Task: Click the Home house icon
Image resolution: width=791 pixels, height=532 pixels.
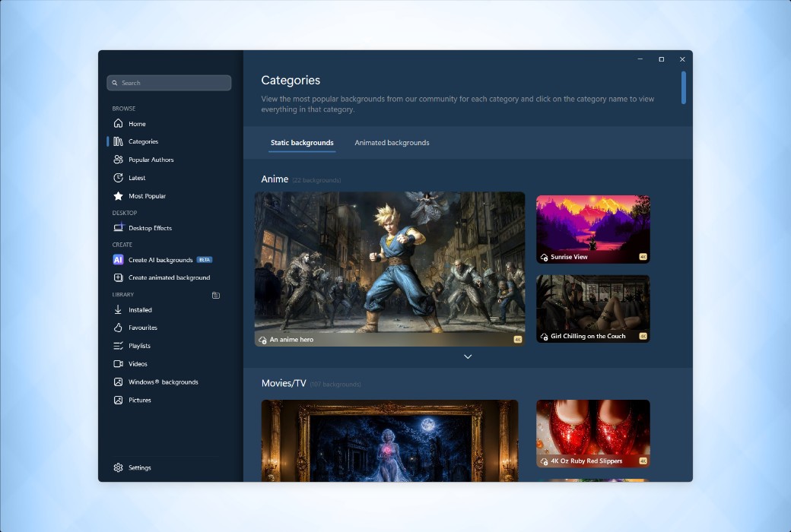Action: point(118,124)
